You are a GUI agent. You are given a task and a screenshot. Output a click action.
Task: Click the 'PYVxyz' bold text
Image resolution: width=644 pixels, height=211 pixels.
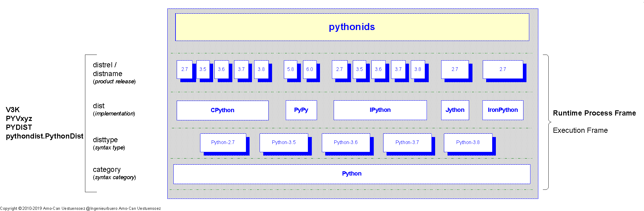pos(19,119)
